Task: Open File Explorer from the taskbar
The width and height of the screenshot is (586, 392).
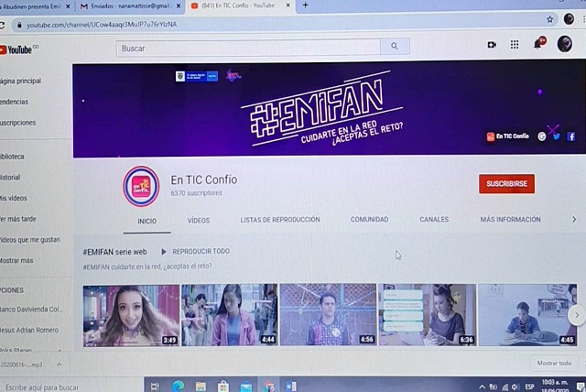Action: (201, 387)
